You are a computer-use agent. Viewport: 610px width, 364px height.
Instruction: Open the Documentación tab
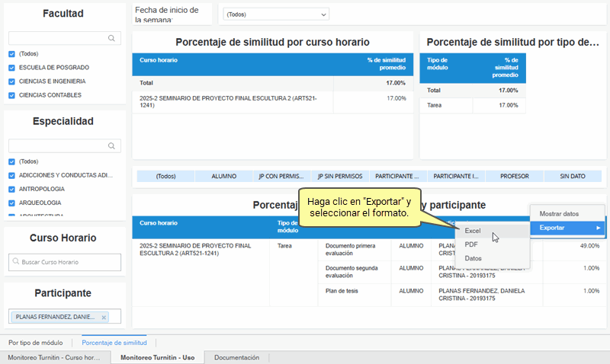(236, 357)
